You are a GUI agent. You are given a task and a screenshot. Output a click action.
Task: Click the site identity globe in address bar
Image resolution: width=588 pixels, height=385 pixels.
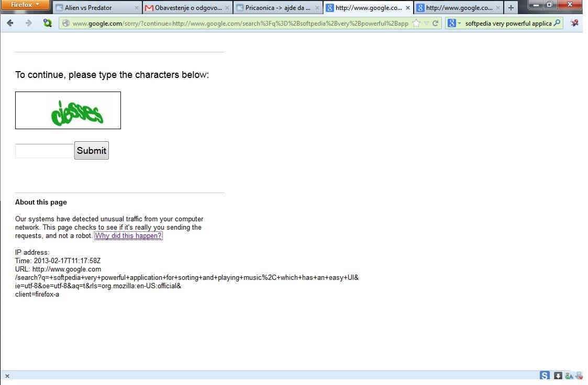point(65,23)
